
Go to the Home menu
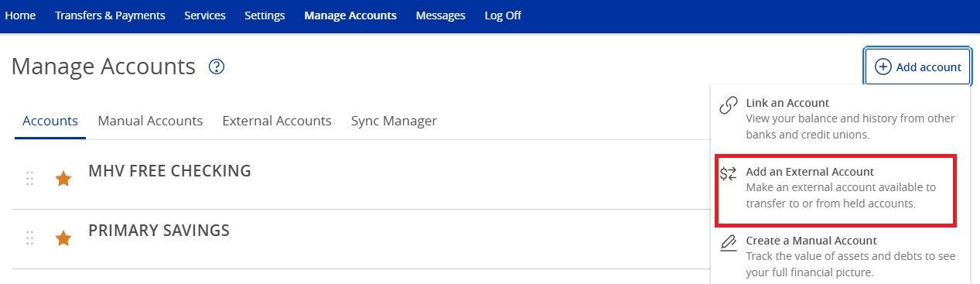tap(21, 15)
